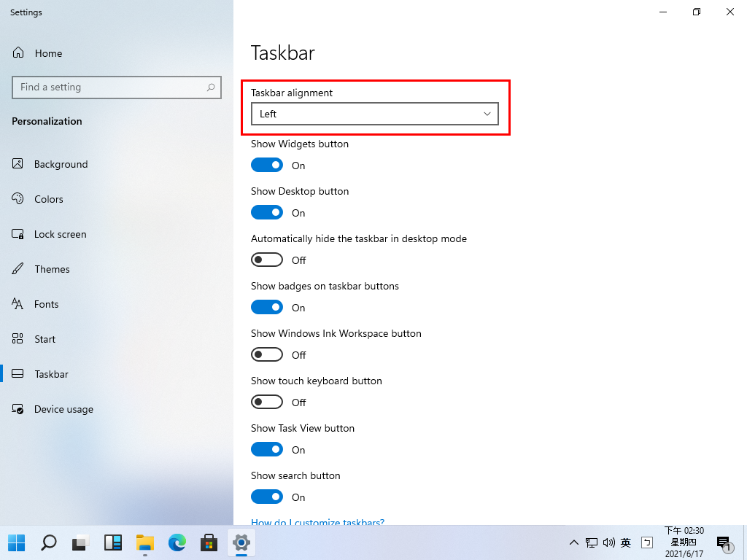Click the search magnifier in Find a setting
This screenshot has height=560, width=747.
coord(211,87)
